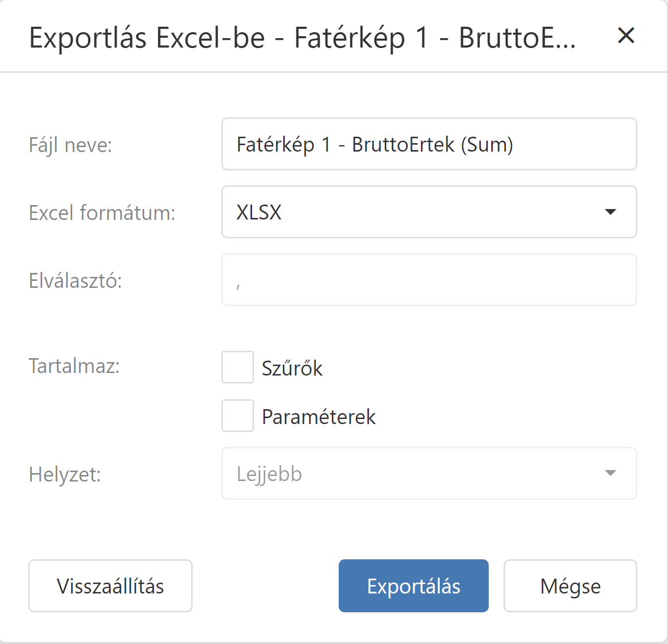Click the Fájl neve label

(70, 145)
